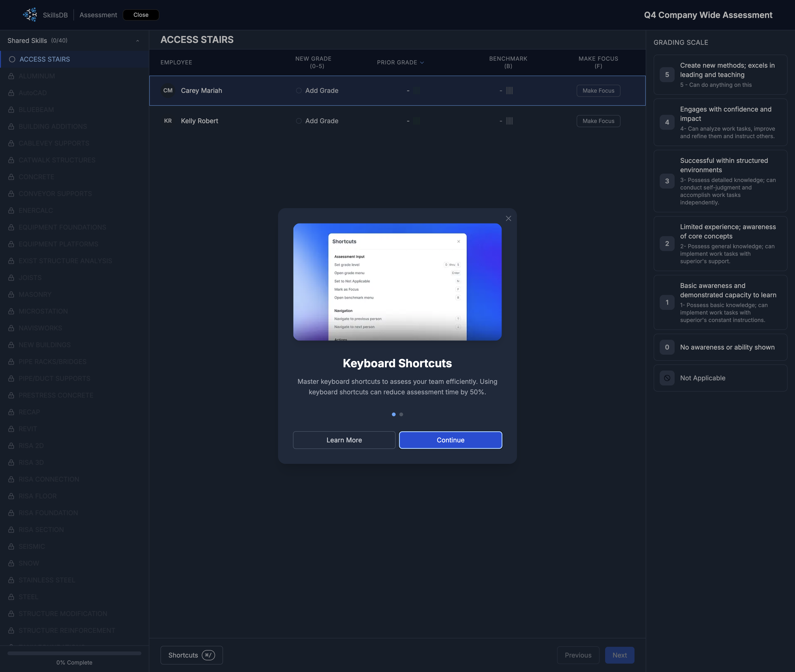Go to second onboarding slide dot

(401, 414)
